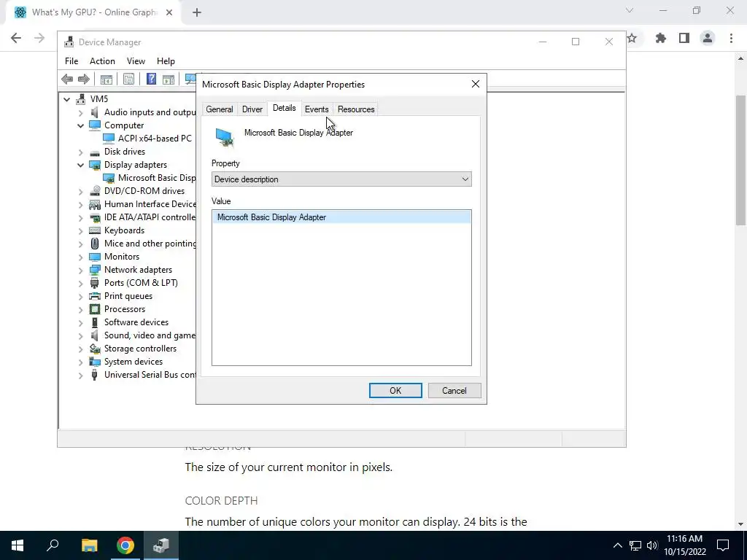The height and width of the screenshot is (560, 747).
Task: Click the Display adapters category icon
Action: 95,165
